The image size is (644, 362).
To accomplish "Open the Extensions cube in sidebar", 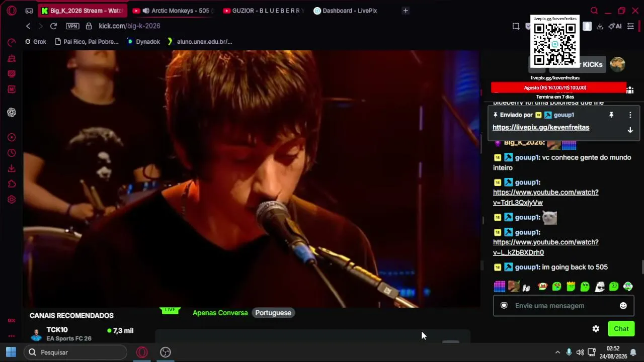I will tap(12, 184).
